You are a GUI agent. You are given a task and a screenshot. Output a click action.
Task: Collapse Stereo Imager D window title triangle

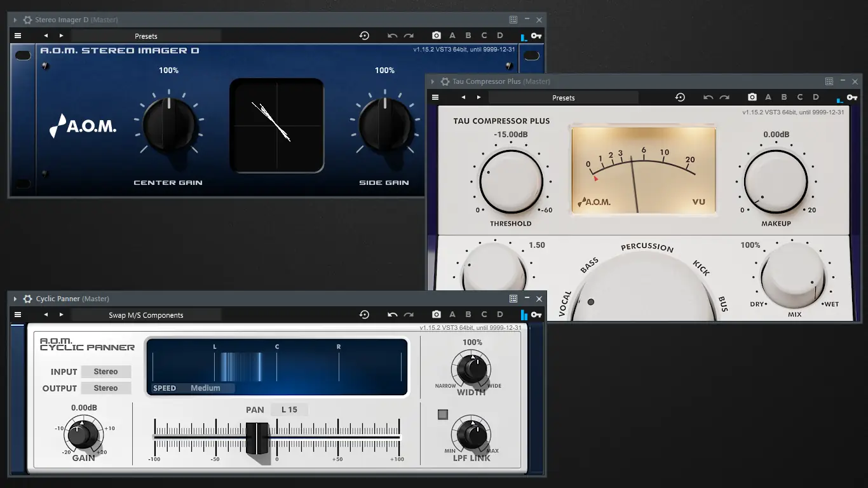pos(15,20)
